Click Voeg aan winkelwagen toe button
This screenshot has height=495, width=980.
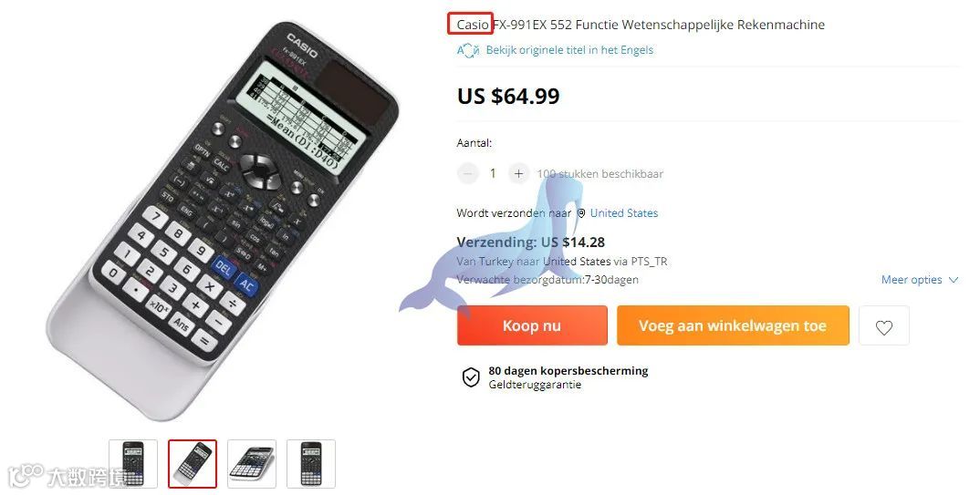point(733,325)
